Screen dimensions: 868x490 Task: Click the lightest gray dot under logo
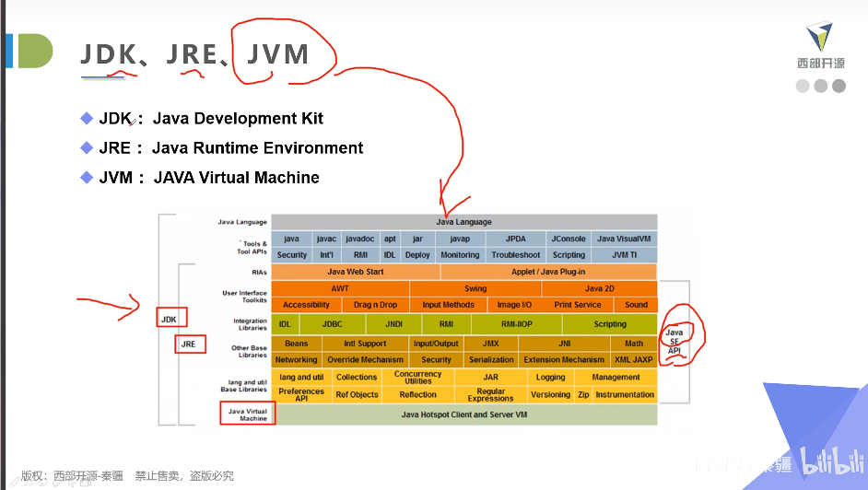point(803,86)
